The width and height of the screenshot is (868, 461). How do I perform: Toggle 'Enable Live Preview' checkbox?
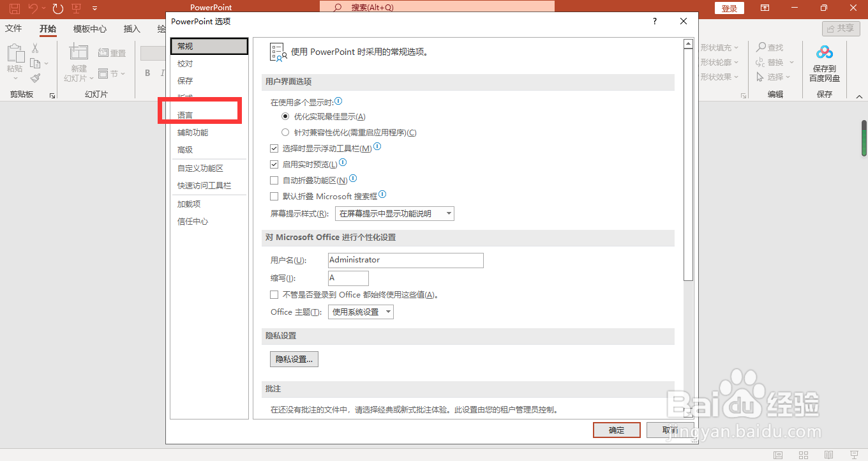point(274,164)
